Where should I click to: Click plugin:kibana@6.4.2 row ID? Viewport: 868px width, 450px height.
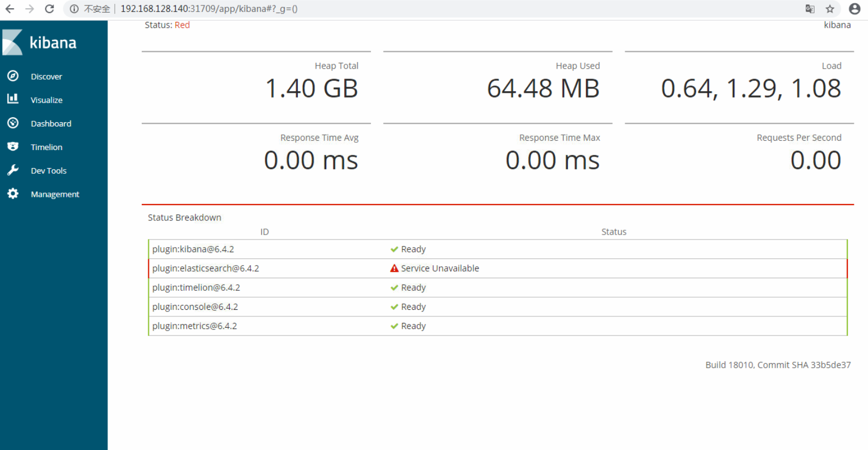pyautogui.click(x=193, y=249)
